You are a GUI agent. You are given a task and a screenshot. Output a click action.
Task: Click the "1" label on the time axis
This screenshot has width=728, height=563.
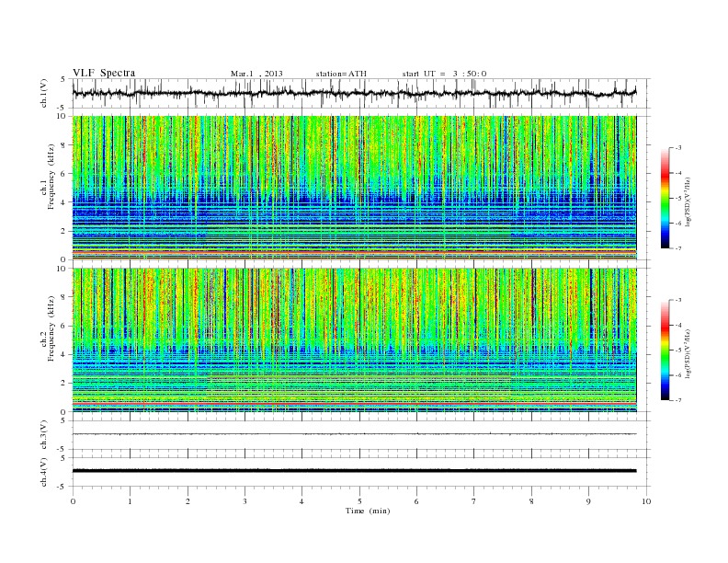tap(130, 501)
